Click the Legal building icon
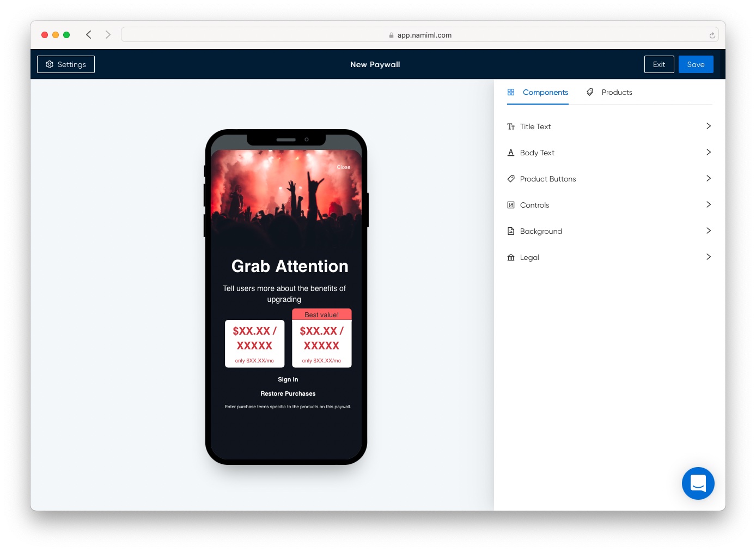Viewport: 756px width, 551px height. [x=511, y=257]
